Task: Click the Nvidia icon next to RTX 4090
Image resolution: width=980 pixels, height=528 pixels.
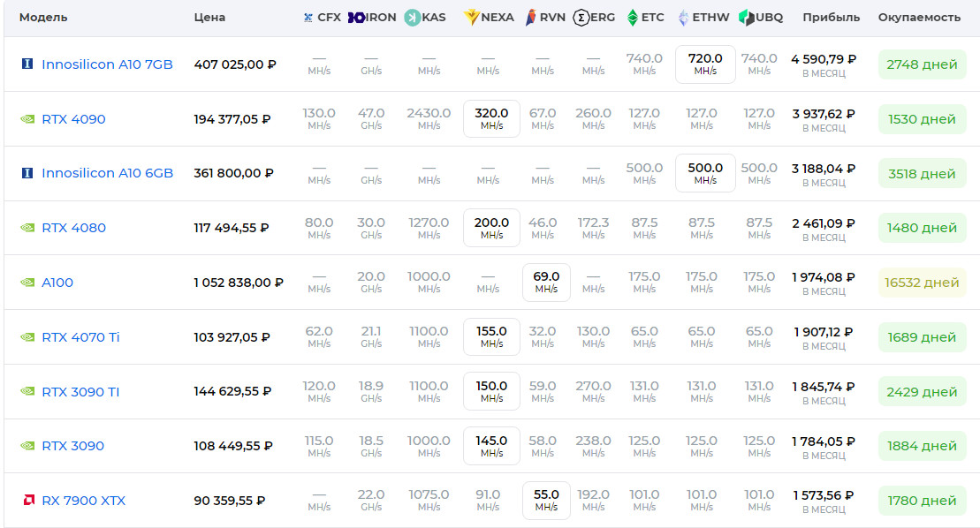Action: click(27, 118)
